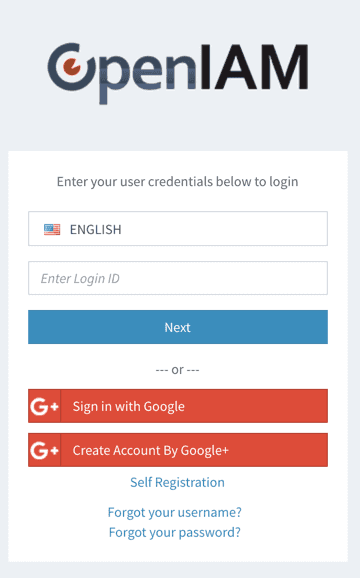The image size is (360, 578).
Task: Click the bold IAM letters in the logo
Action: (x=255, y=67)
